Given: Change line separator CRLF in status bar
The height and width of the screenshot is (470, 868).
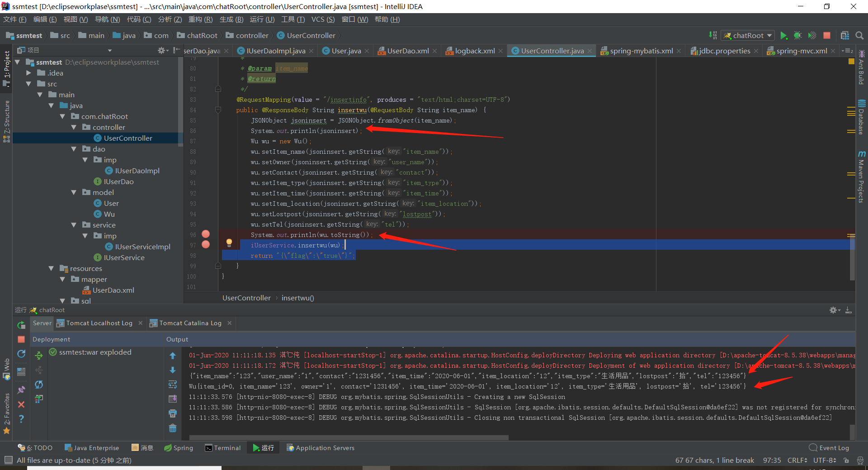Looking at the screenshot, I should [x=797, y=460].
